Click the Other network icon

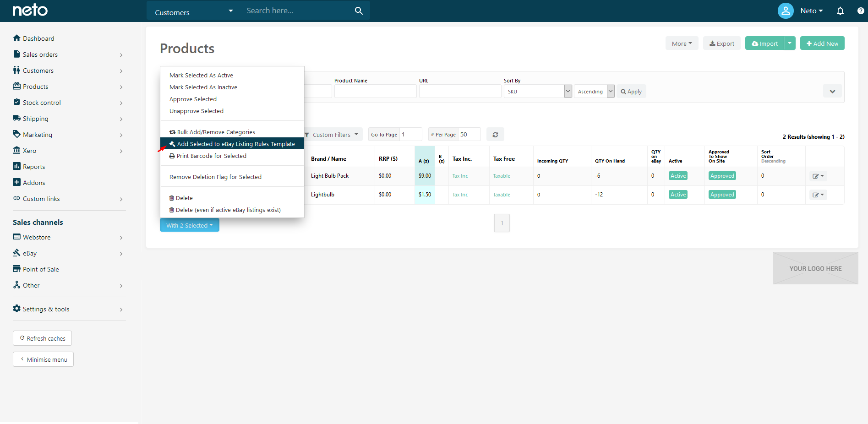coord(17,285)
